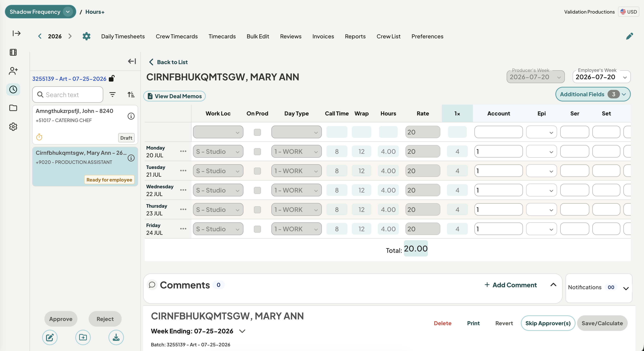This screenshot has height=351, width=644.
Task: Go to the Invoices tab
Action: pyautogui.click(x=323, y=36)
